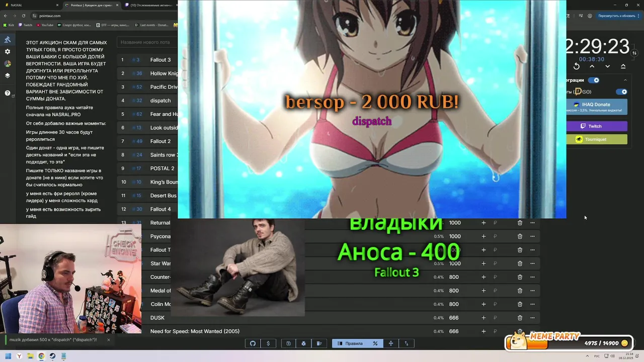Open the YouTube bookmark
This screenshot has width=644, height=362.
[45, 25]
